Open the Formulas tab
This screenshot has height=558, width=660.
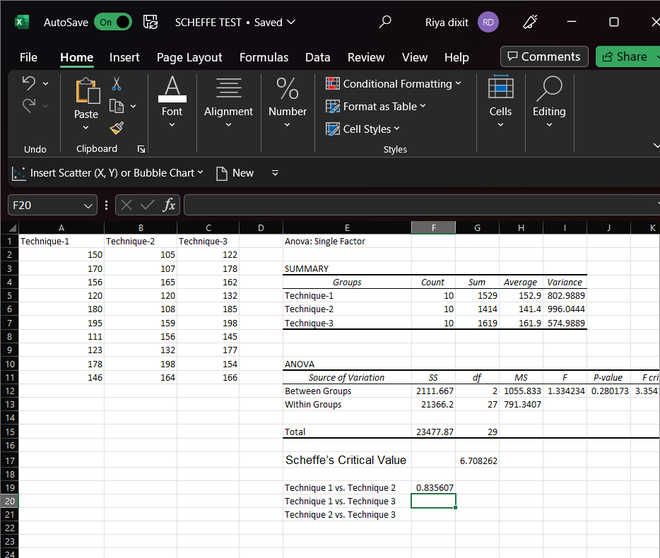(264, 57)
